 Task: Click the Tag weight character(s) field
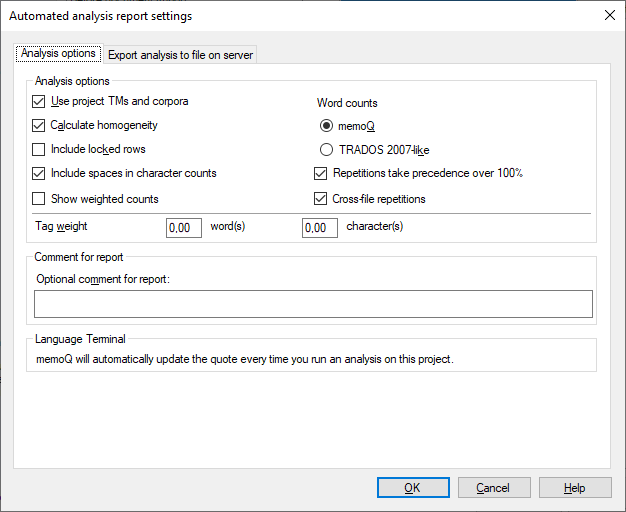tap(320, 228)
